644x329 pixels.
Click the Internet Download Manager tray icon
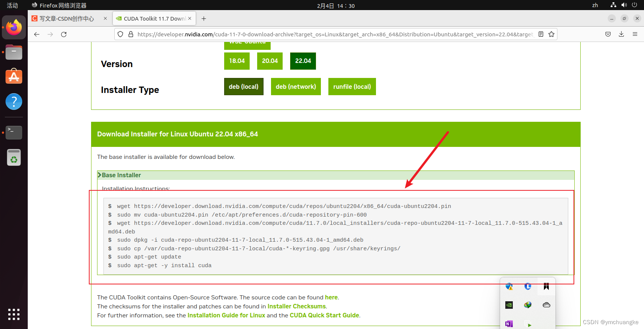528,305
